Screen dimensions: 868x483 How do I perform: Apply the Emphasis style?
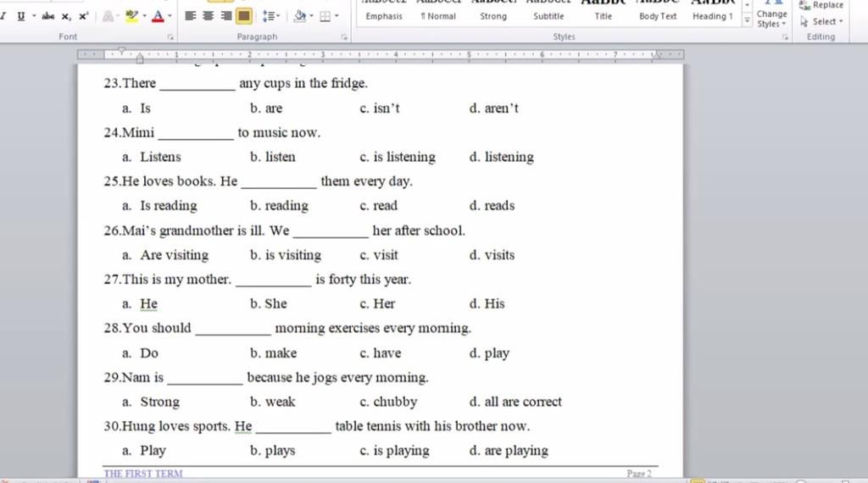384,12
